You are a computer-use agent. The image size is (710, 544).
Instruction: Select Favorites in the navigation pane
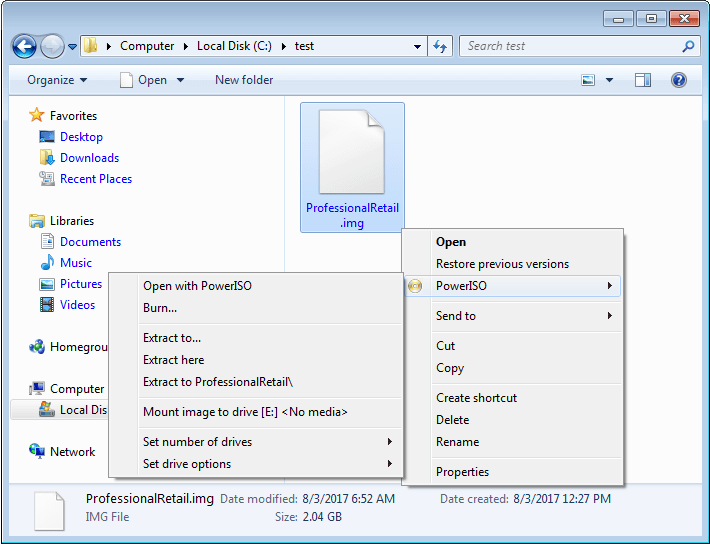pyautogui.click(x=73, y=116)
